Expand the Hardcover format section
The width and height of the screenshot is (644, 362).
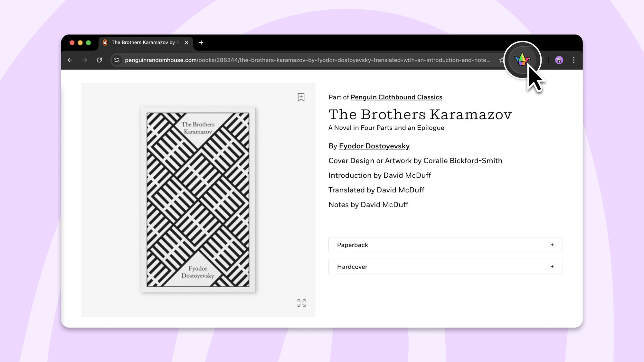[352, 267]
